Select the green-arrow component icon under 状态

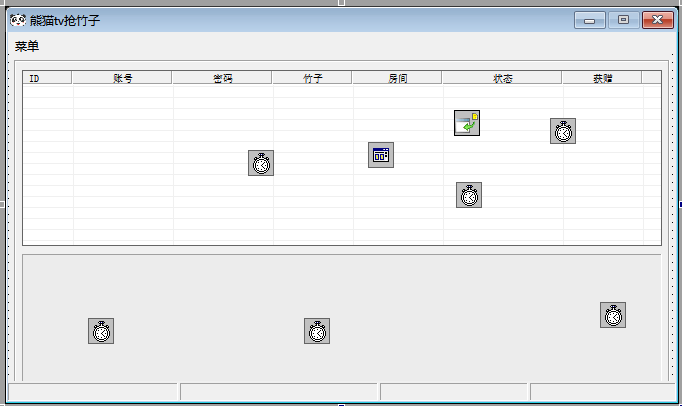pyautogui.click(x=467, y=123)
